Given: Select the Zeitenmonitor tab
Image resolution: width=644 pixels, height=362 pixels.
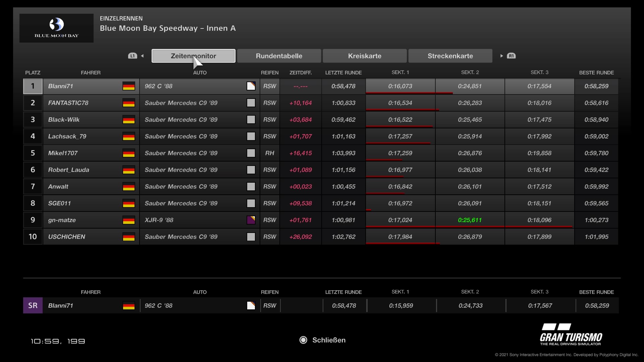Looking at the screenshot, I should point(193,56).
